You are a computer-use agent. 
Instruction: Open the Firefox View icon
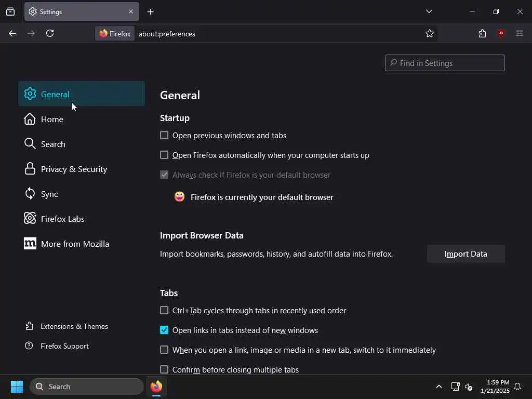coord(10,11)
